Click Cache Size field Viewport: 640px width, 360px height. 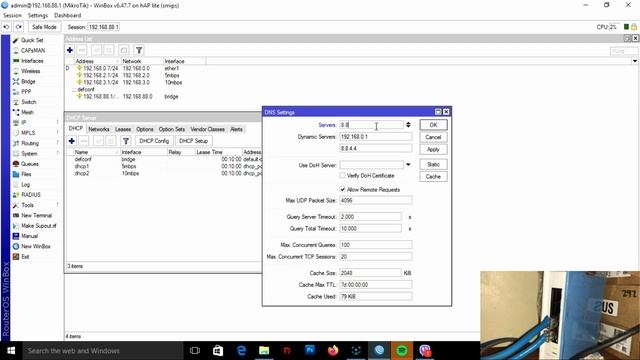[371, 273]
